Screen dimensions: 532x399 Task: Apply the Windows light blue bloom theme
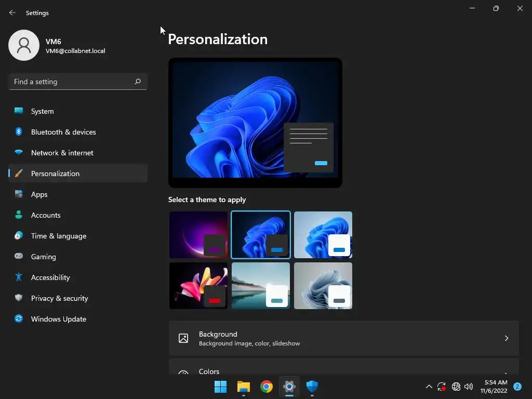tap(323, 235)
